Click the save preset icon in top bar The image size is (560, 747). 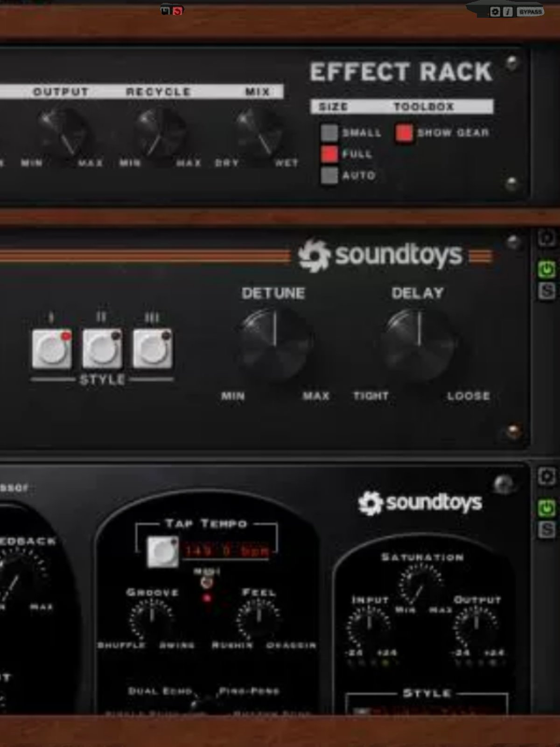click(166, 10)
